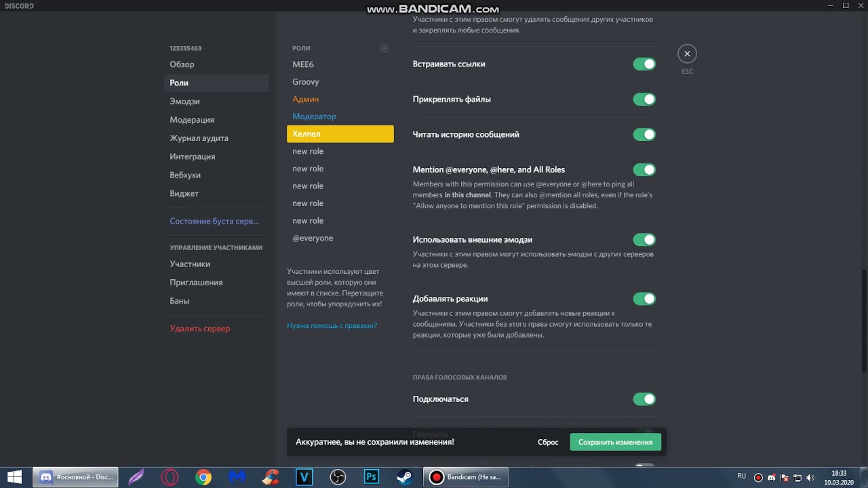Toggle the Подключаться voice permission

point(644,399)
